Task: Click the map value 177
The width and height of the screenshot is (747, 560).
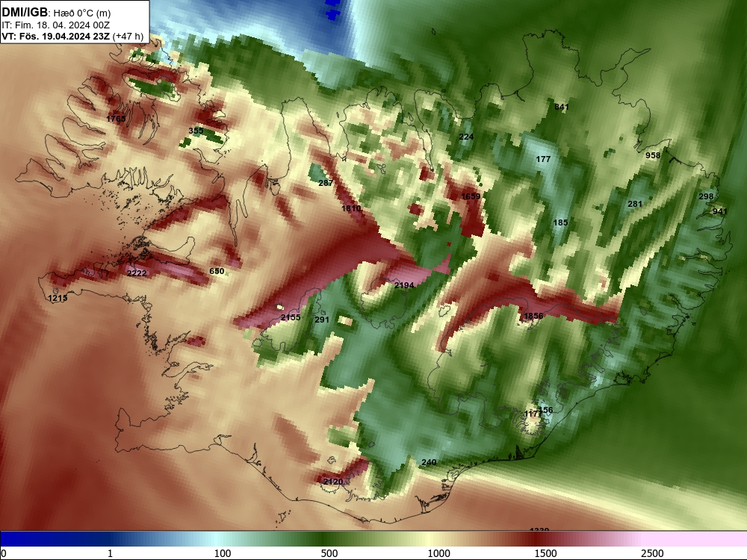Action: click(543, 159)
